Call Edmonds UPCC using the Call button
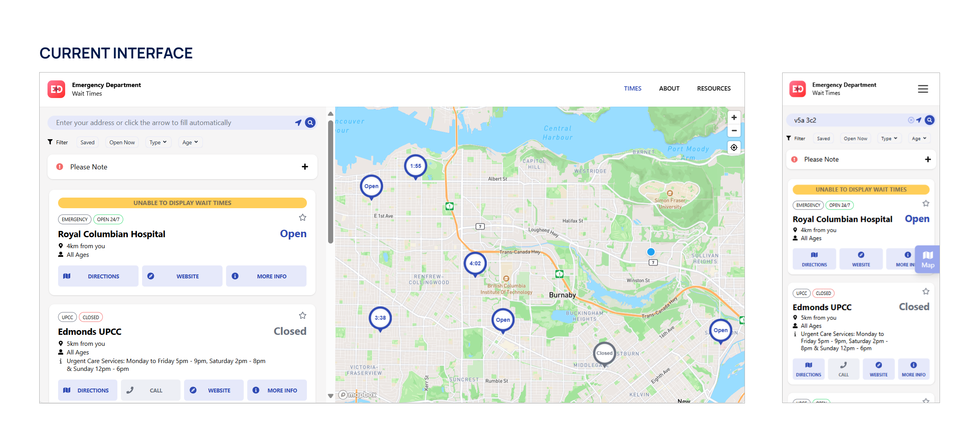980x445 pixels. [151, 390]
